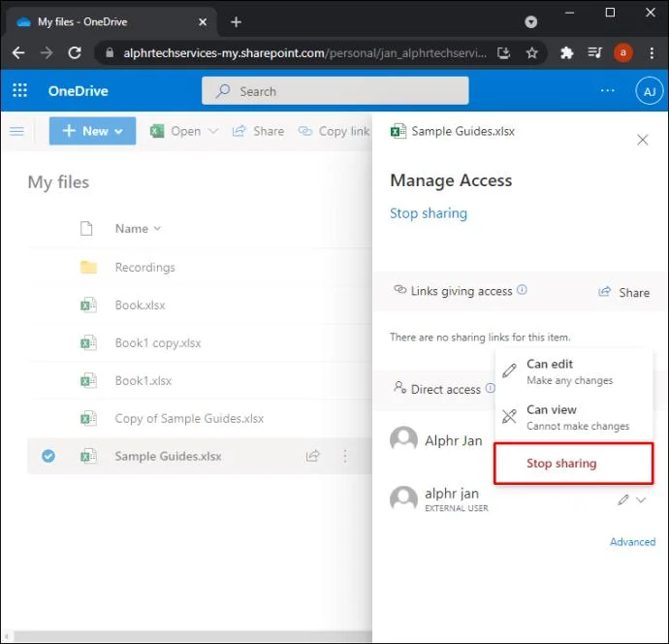669x644 pixels.
Task: Click the site lock icon in address bar
Action: [110, 53]
